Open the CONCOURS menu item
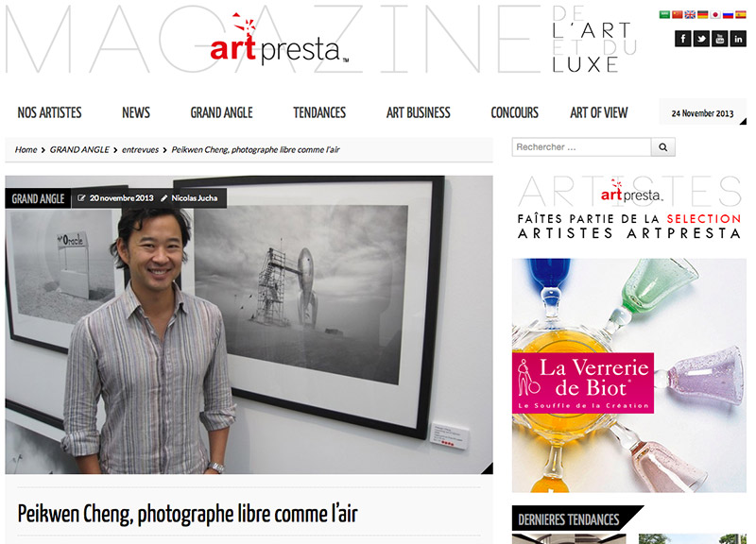756x544 pixels. tap(514, 112)
